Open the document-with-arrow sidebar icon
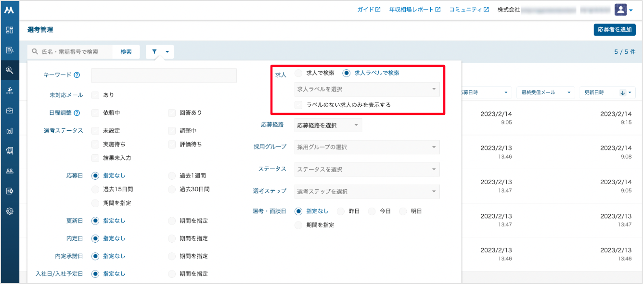Image resolution: width=644 pixels, height=285 pixels. (9, 191)
